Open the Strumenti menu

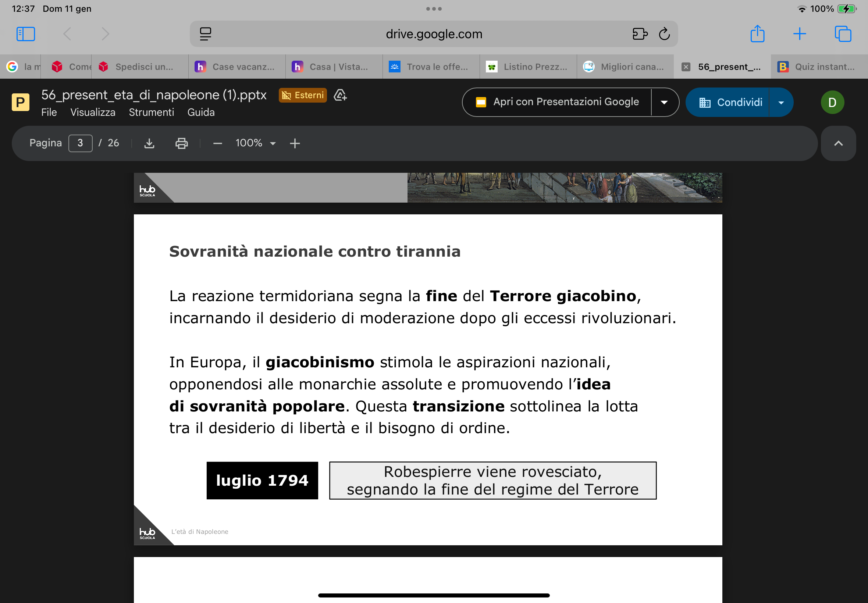click(151, 112)
